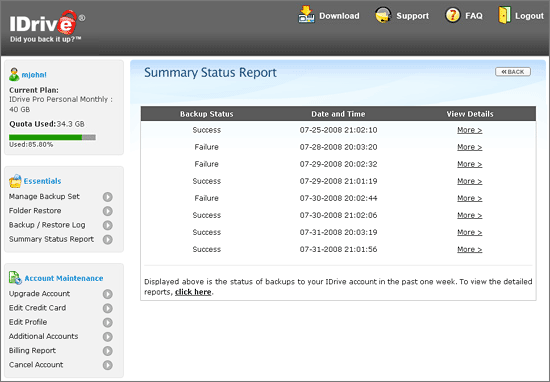Click arrow icon next to Upgrade Account
550x382 pixels.
[108, 294]
